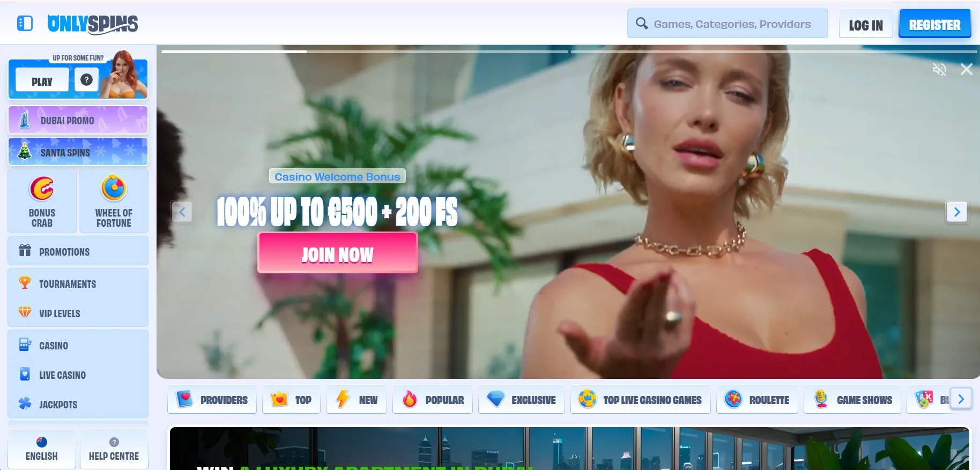Open the Help Centre
Image resolution: width=980 pixels, height=470 pixels.
[x=114, y=449]
